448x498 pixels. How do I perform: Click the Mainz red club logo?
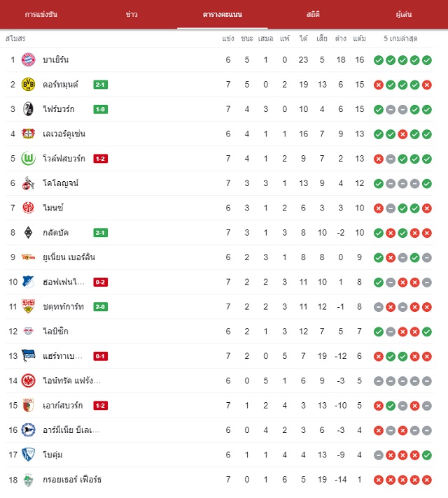click(28, 208)
